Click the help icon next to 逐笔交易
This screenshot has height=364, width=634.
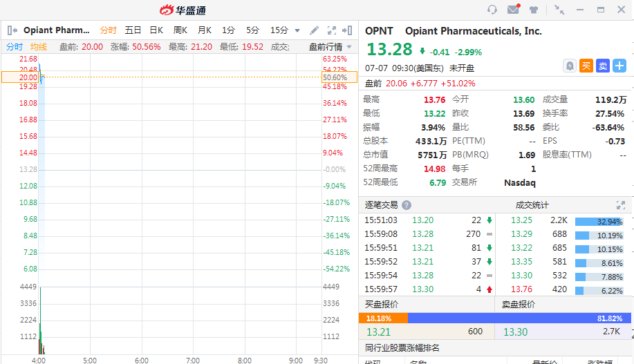coord(407,205)
